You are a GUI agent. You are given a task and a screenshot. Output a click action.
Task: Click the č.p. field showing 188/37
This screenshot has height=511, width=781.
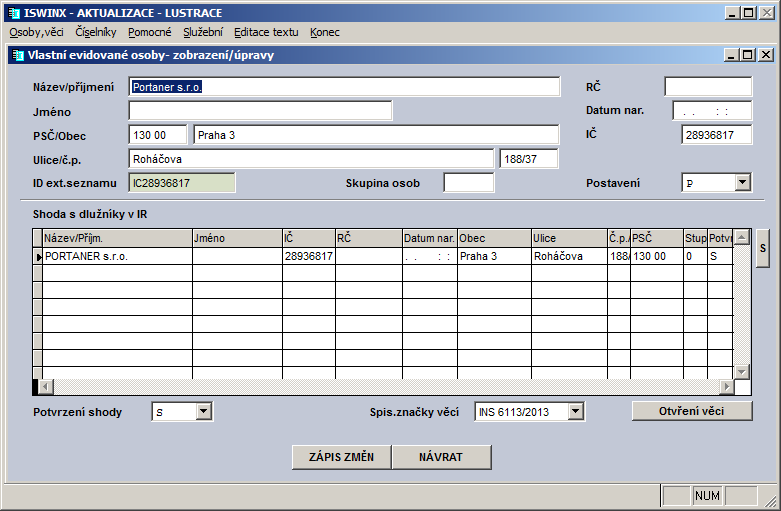pos(529,159)
